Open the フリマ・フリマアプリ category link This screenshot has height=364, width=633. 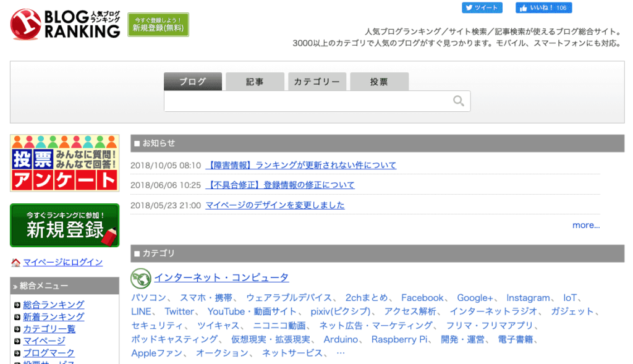point(490,325)
